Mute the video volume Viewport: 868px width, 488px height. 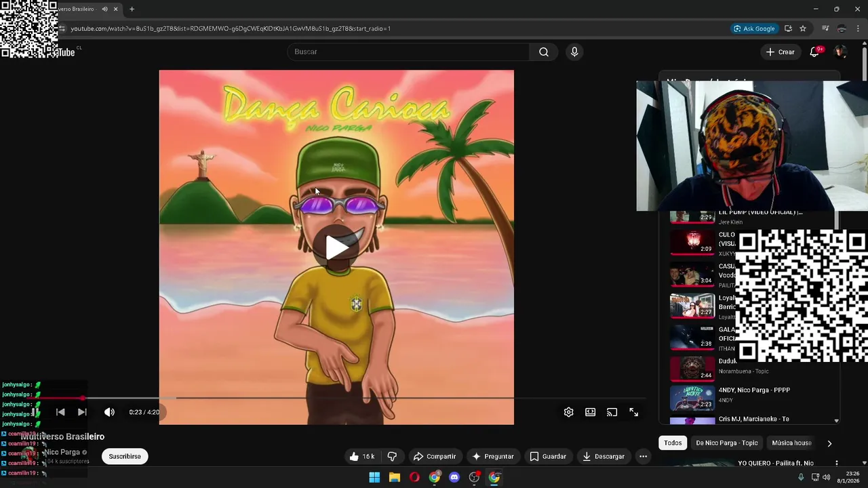109,412
